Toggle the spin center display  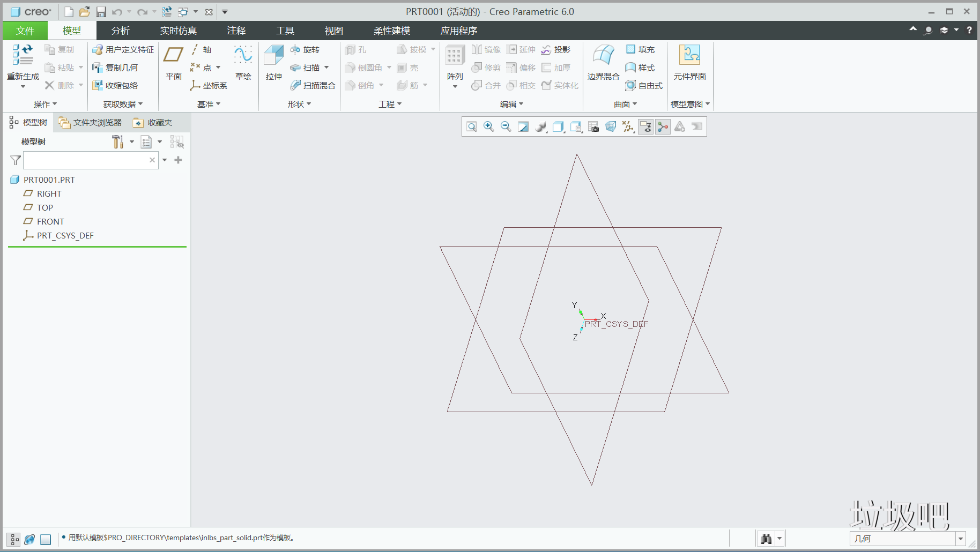[663, 127]
